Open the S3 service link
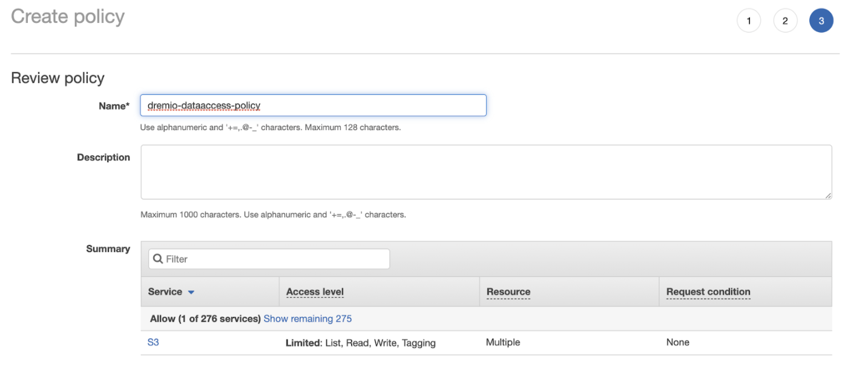 tap(153, 342)
